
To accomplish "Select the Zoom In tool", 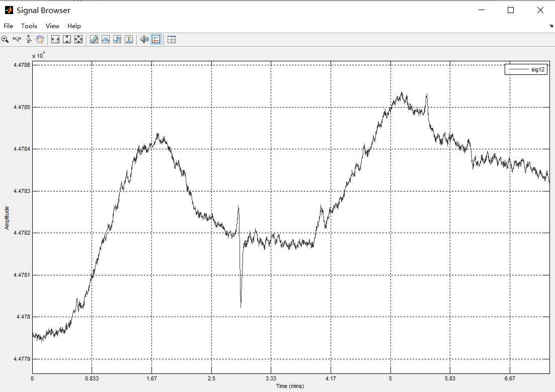I will point(5,39).
